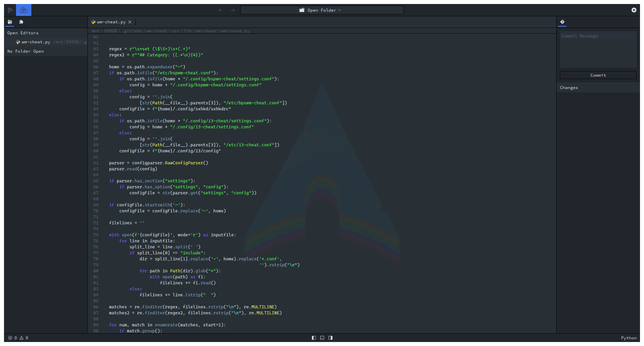Toggle the left sidebar panel visibility
This screenshot has height=346, width=644.
pos(314,338)
